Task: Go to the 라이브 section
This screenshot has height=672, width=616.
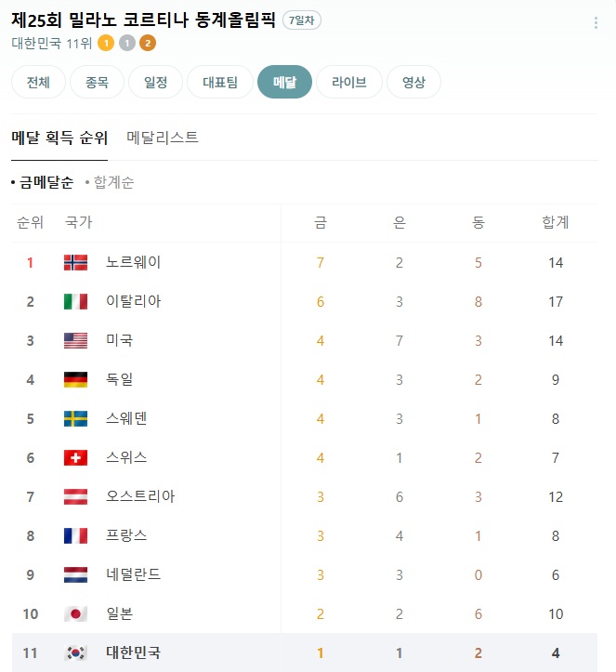Action: click(x=349, y=82)
